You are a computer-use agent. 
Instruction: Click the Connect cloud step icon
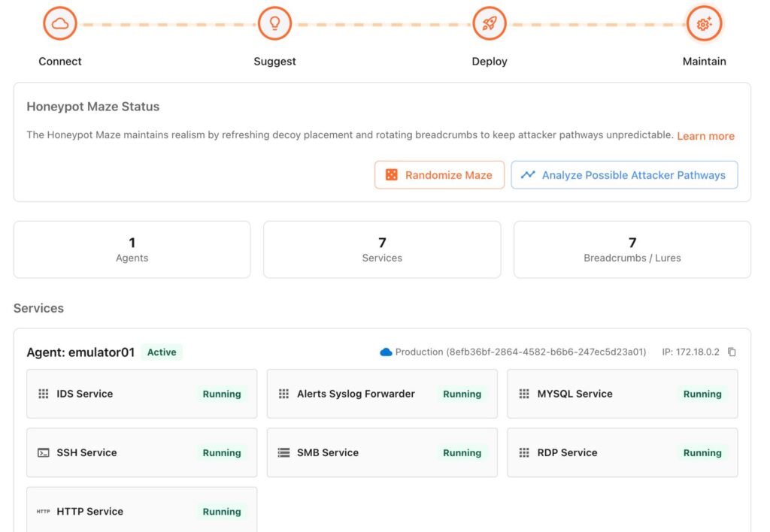60,24
